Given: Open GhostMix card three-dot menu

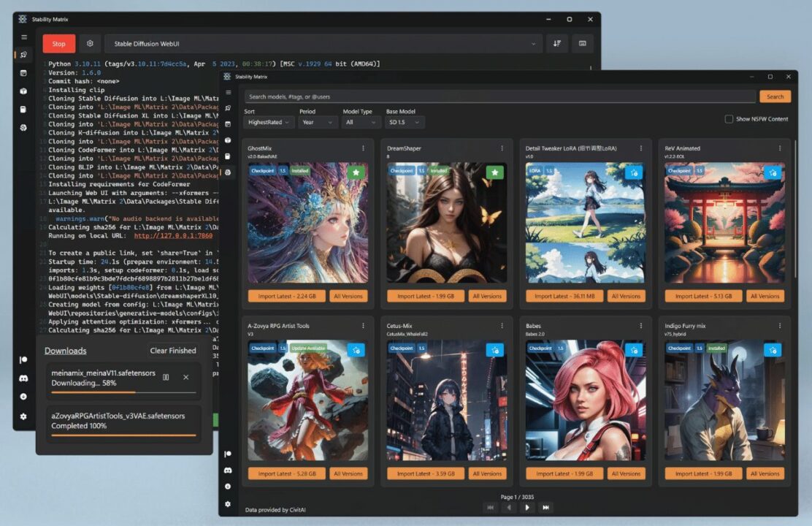Looking at the screenshot, I should coord(363,148).
